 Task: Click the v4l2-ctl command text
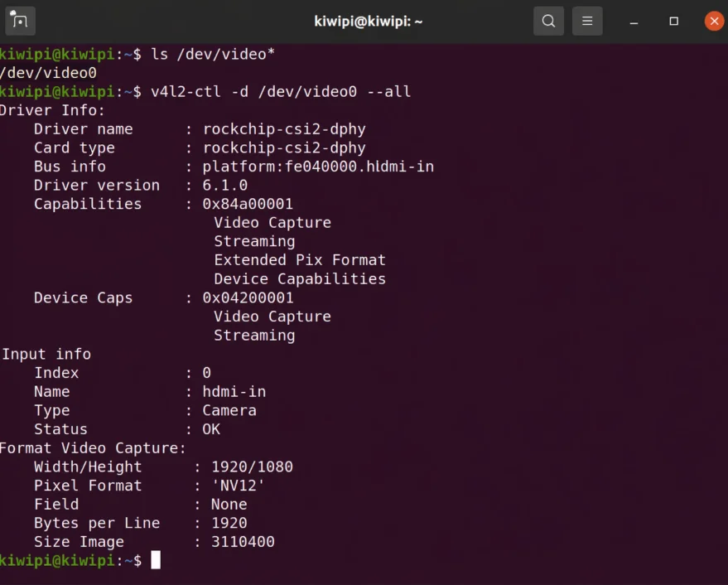pyautogui.click(x=280, y=91)
